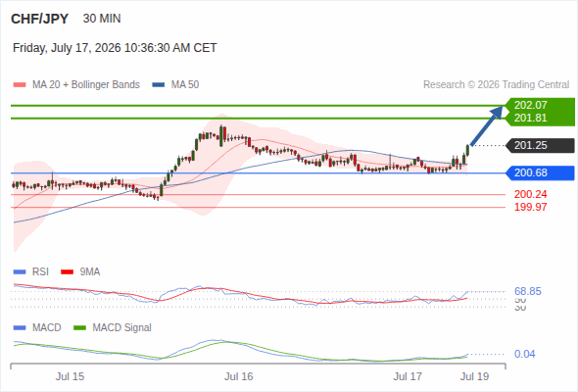
Task: Select the 200.24 red support level
Action: (530, 194)
